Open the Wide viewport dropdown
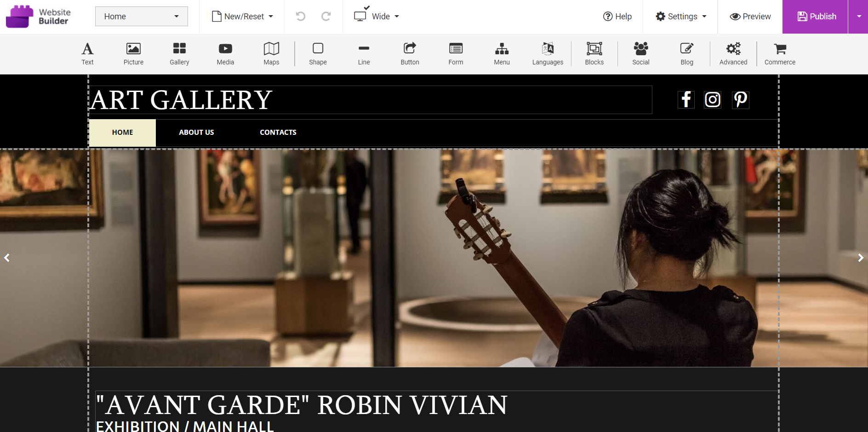 pos(377,17)
